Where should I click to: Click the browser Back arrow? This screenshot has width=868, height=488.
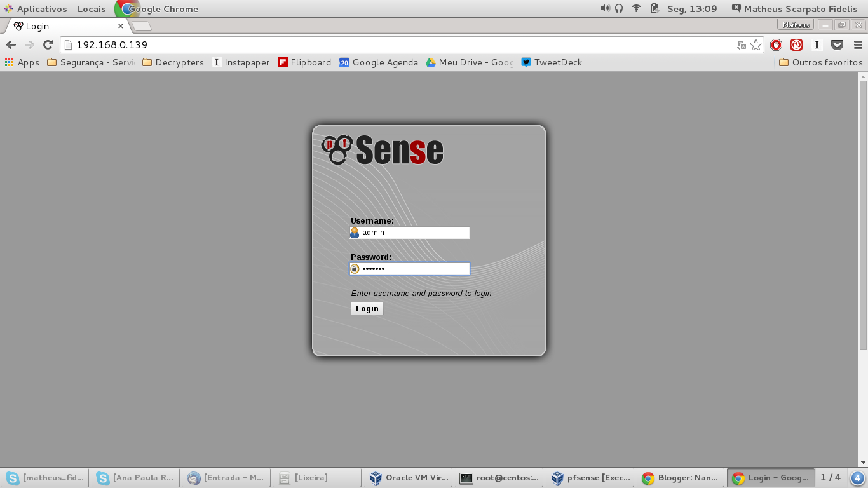(11, 44)
